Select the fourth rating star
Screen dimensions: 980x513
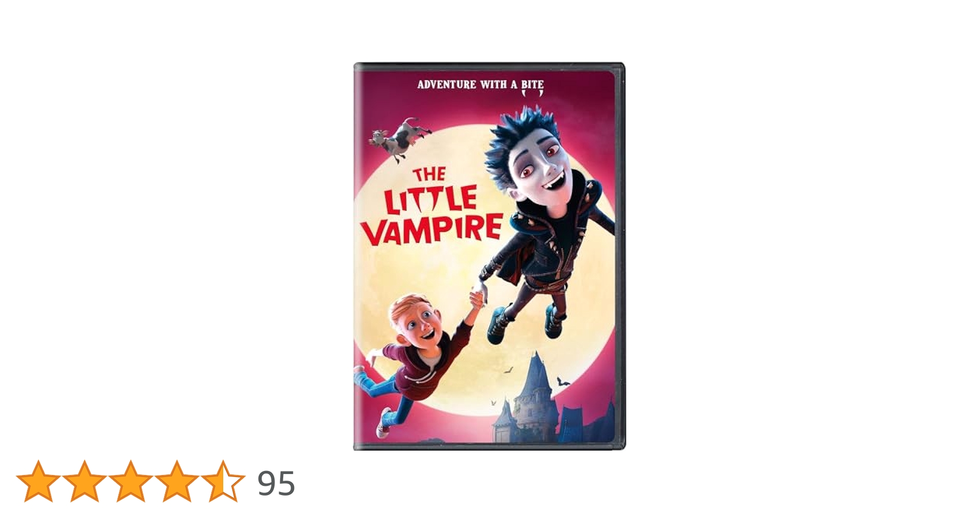coord(177,481)
